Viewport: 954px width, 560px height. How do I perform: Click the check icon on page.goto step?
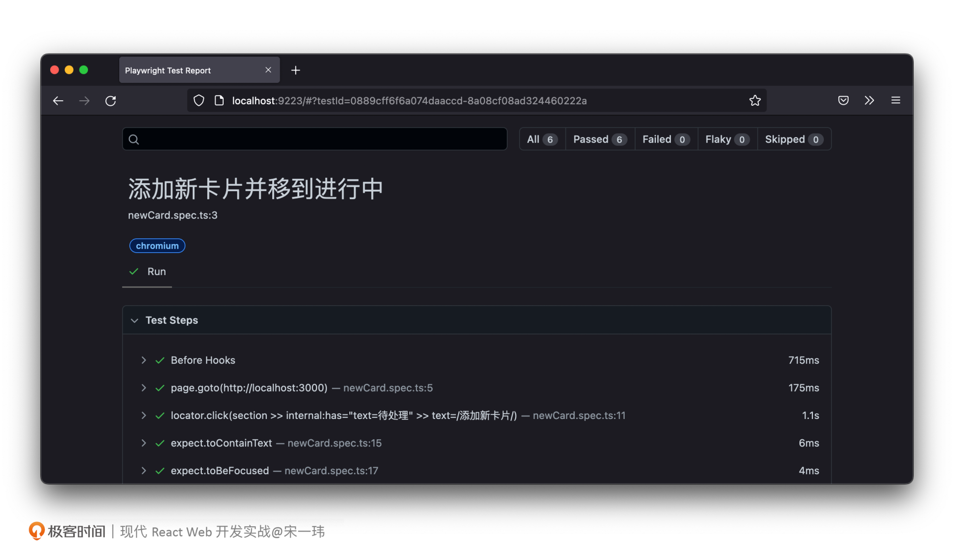160,388
